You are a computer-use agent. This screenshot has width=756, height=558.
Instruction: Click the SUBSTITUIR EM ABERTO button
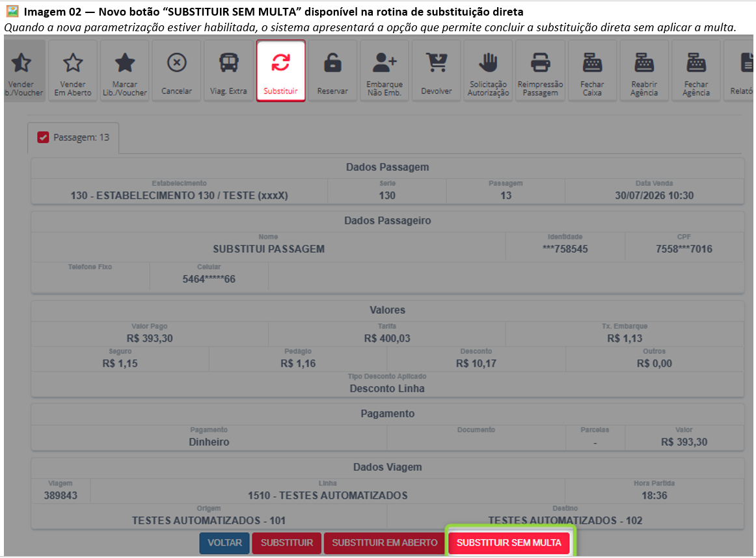pos(385,543)
